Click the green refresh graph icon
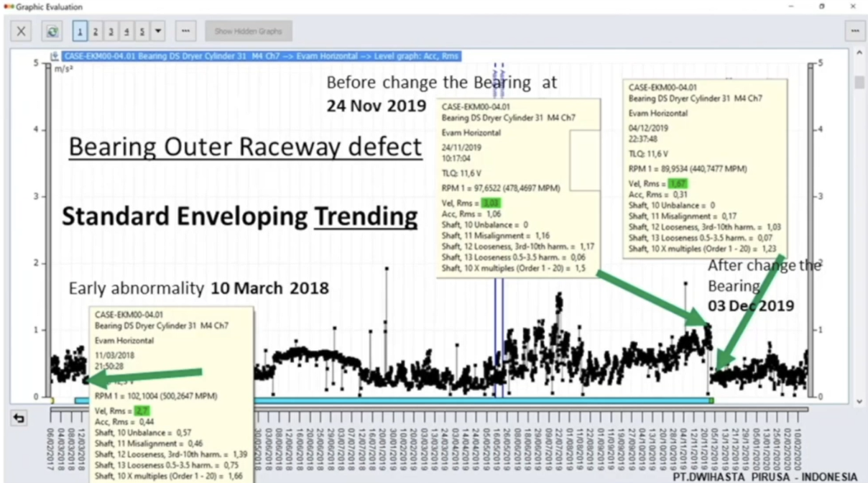 (x=52, y=32)
